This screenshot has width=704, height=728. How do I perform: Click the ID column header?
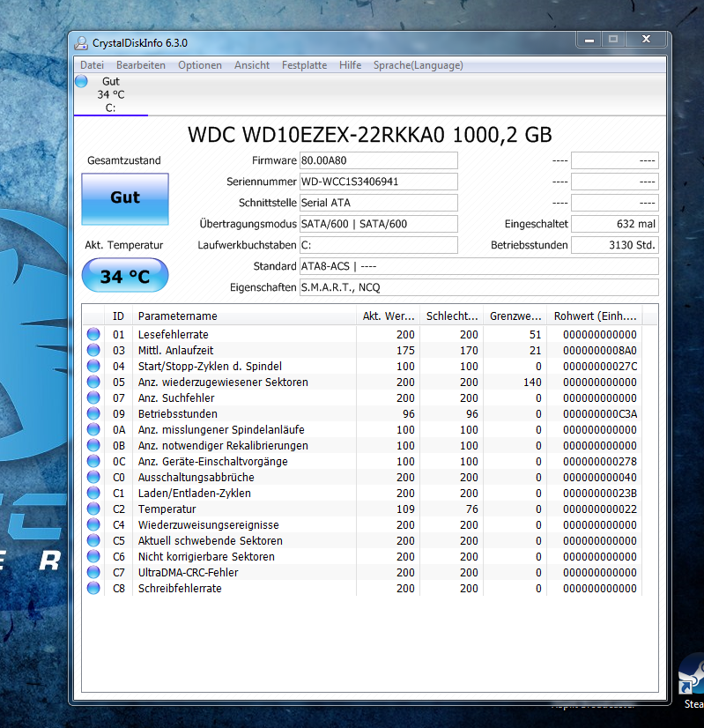(118, 316)
